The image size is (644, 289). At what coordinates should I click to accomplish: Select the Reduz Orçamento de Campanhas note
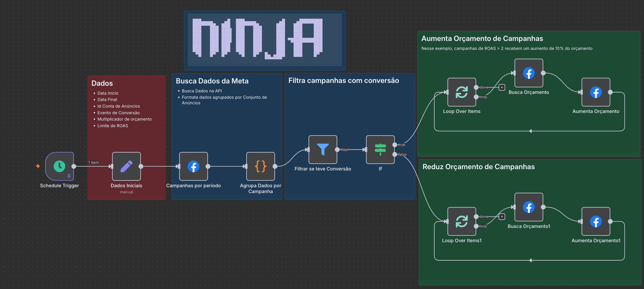click(479, 167)
